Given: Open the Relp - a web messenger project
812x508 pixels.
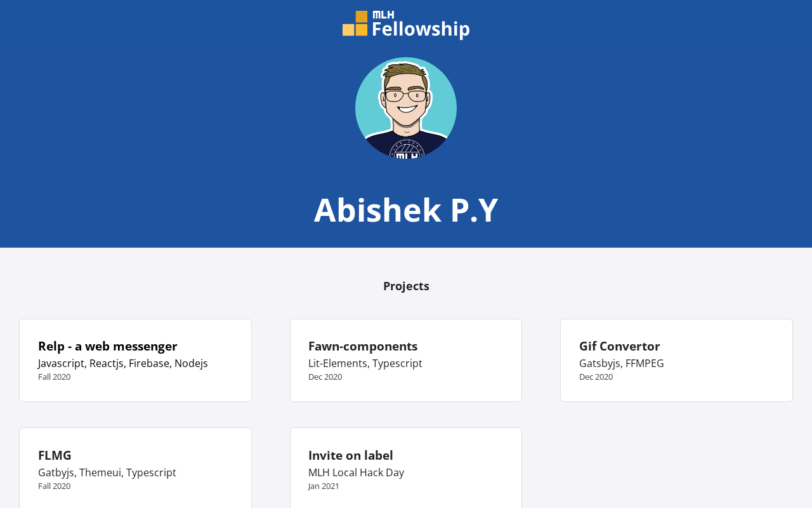Looking at the screenshot, I should [108, 346].
